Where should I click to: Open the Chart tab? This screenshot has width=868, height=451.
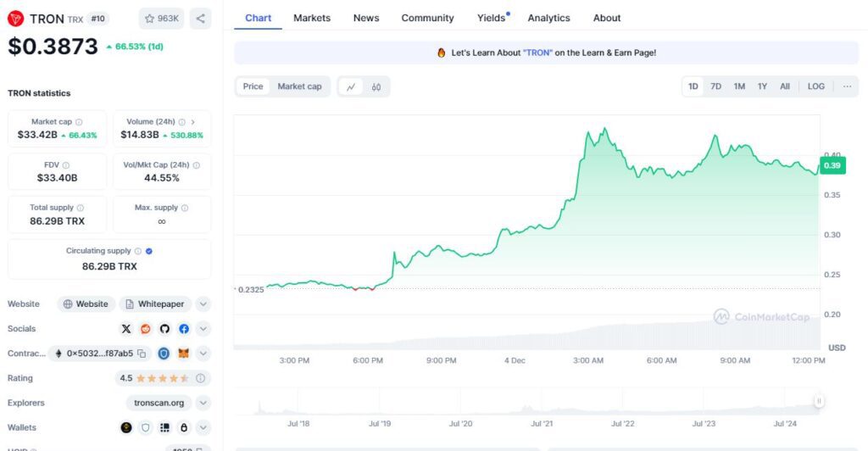[x=258, y=18]
